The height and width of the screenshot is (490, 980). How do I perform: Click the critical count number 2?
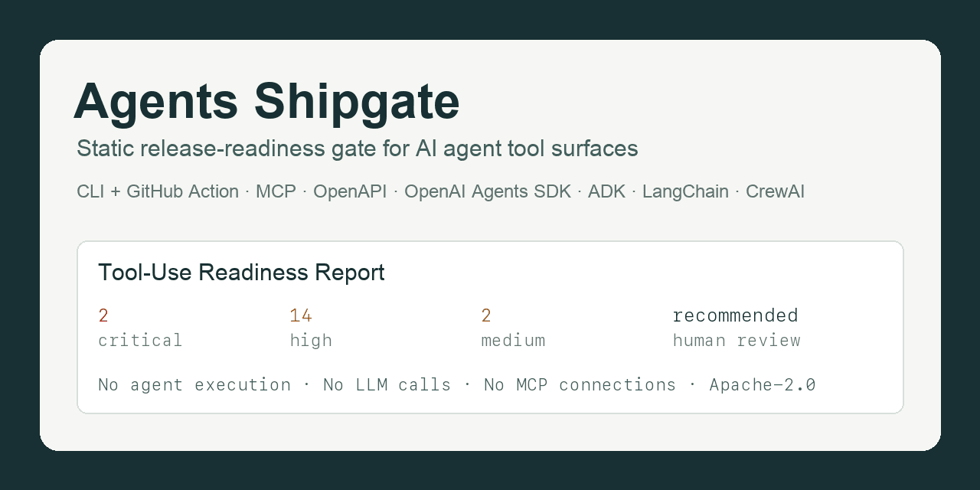103,315
